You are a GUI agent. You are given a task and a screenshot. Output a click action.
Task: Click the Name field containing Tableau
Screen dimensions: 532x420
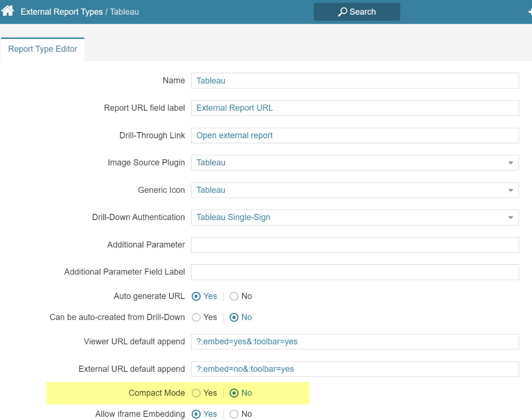(355, 81)
